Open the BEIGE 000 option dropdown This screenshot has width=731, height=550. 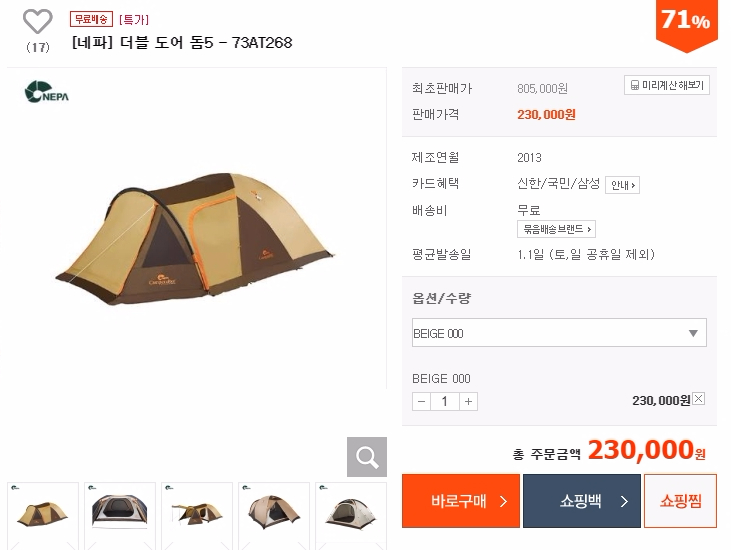pyautogui.click(x=559, y=333)
